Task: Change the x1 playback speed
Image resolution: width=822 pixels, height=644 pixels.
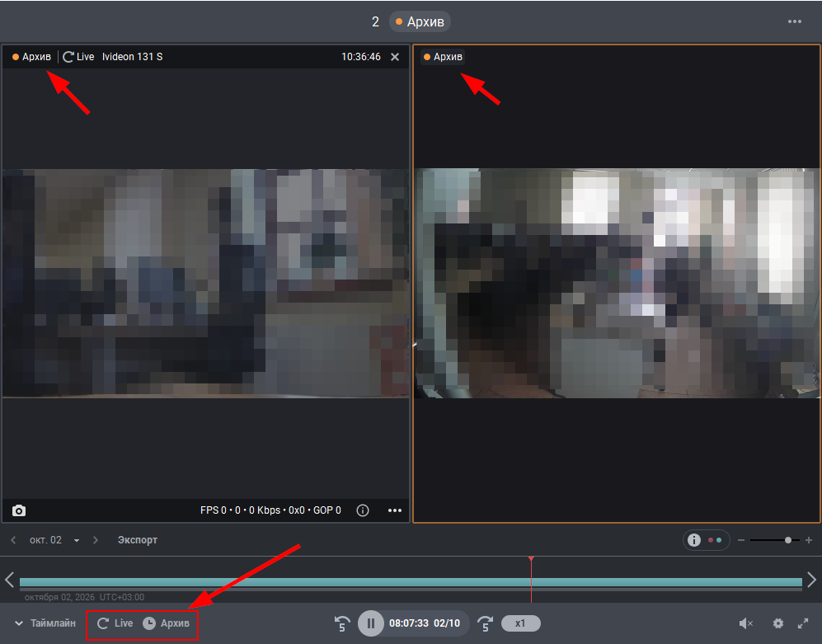Action: (520, 623)
